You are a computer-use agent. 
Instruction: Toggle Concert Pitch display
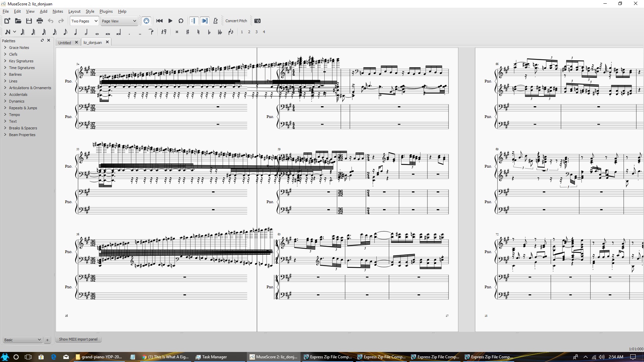pos(236,21)
